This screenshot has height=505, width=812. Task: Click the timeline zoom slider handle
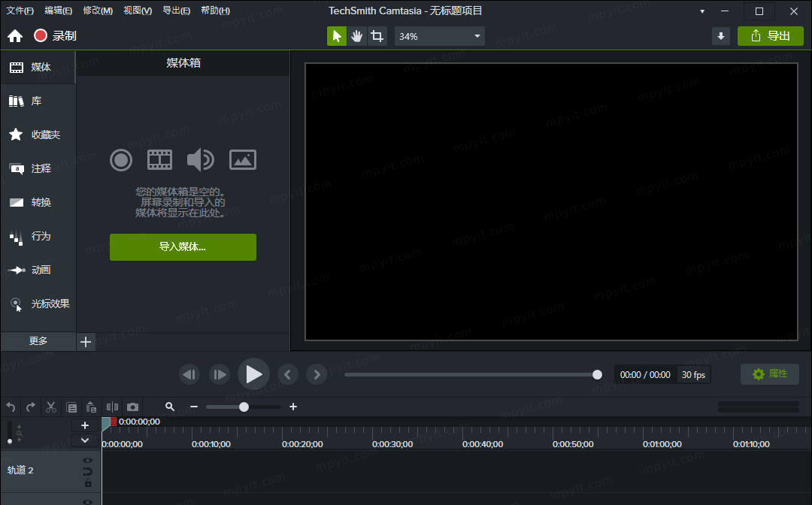pyautogui.click(x=244, y=407)
